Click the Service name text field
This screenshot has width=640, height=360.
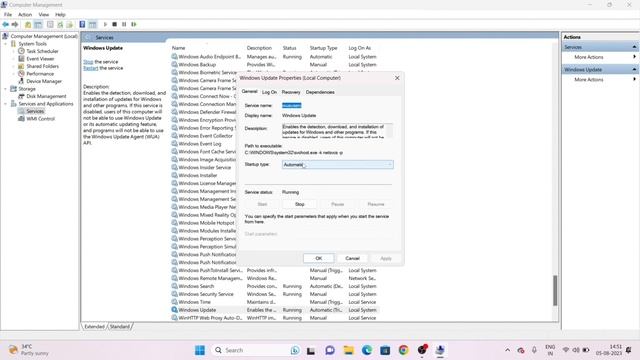[337, 106]
